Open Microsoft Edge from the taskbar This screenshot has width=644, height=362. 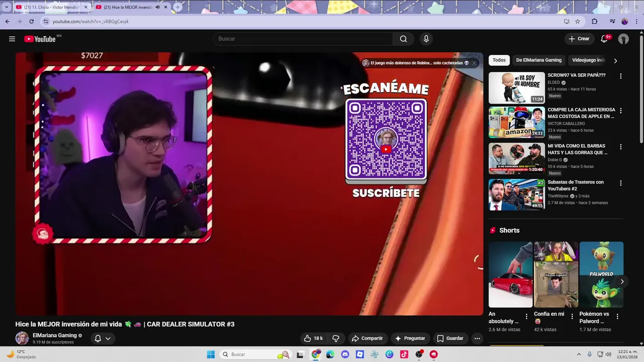pyautogui.click(x=330, y=354)
